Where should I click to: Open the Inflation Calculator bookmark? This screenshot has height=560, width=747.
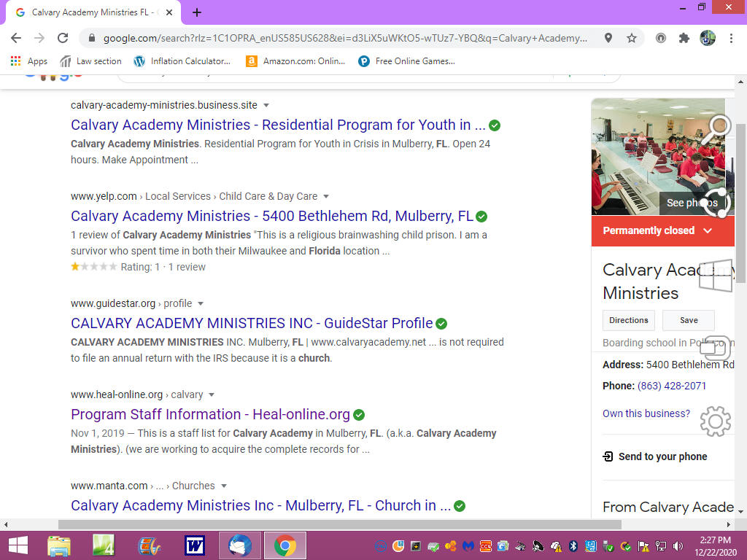point(182,61)
